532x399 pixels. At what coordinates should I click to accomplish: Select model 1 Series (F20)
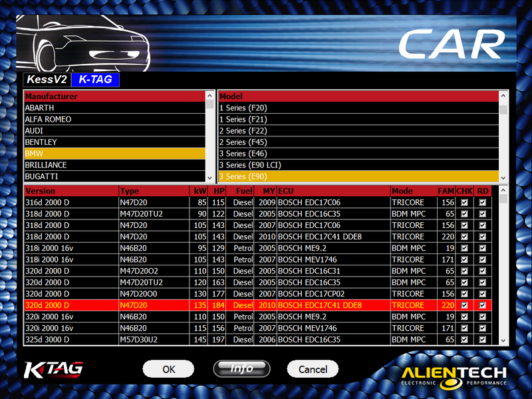point(358,108)
